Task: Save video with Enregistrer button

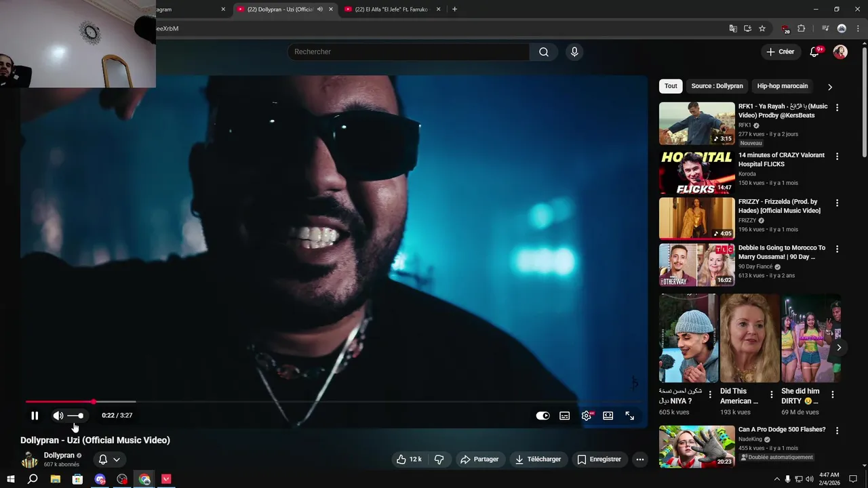Action: tap(599, 459)
